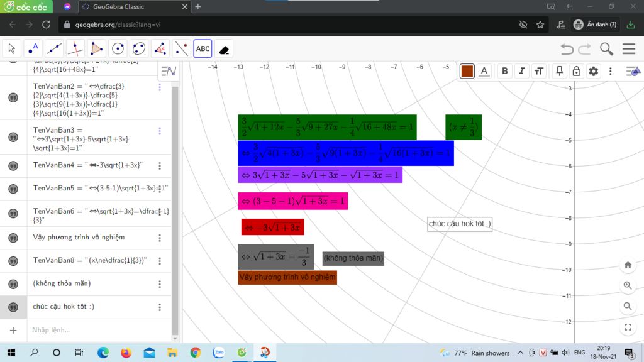Viewport: 644px width, 362px height.
Task: Open File Explorer from the taskbar
Action: click(x=172, y=353)
